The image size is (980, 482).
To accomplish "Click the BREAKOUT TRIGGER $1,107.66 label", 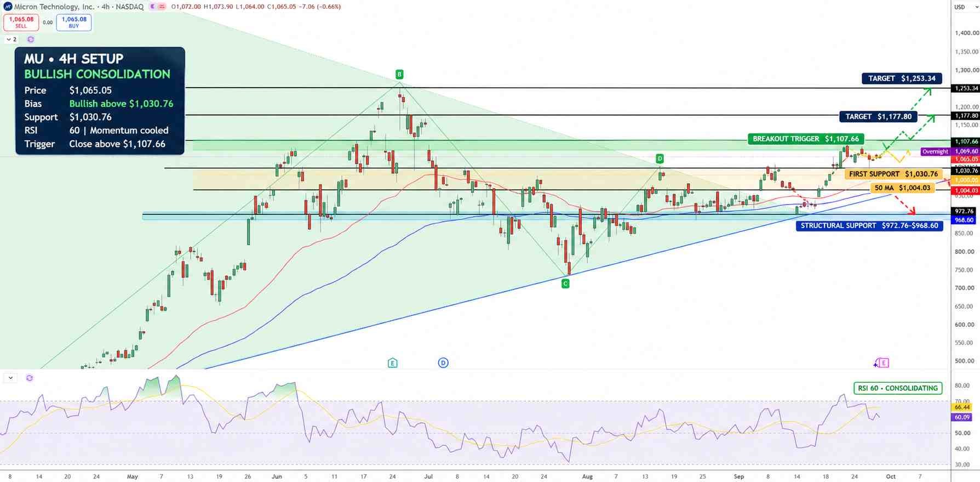I will [x=805, y=139].
